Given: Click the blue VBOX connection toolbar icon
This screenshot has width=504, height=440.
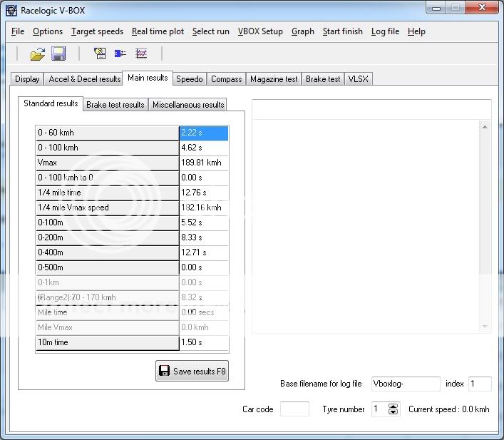Looking at the screenshot, I should point(120,53).
